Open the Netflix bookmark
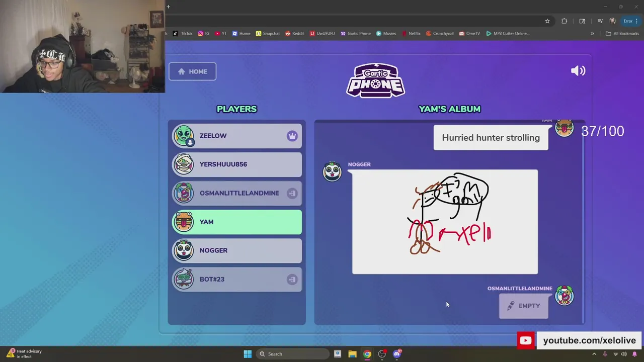The height and width of the screenshot is (362, 644). coord(411,34)
